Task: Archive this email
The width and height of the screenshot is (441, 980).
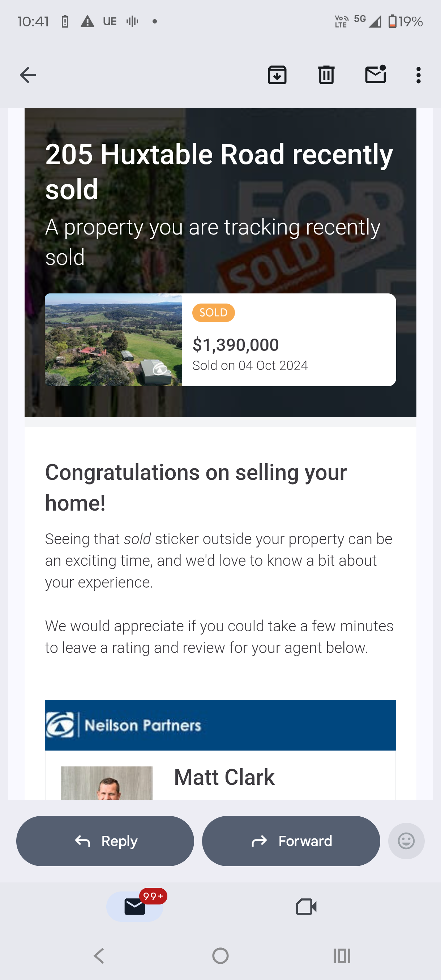Action: point(277,75)
